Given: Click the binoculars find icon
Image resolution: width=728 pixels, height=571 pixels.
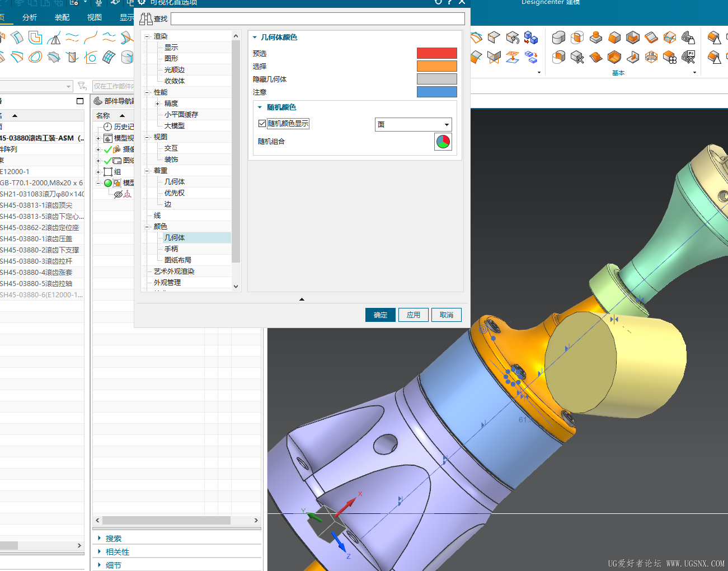Looking at the screenshot, I should click(x=146, y=19).
